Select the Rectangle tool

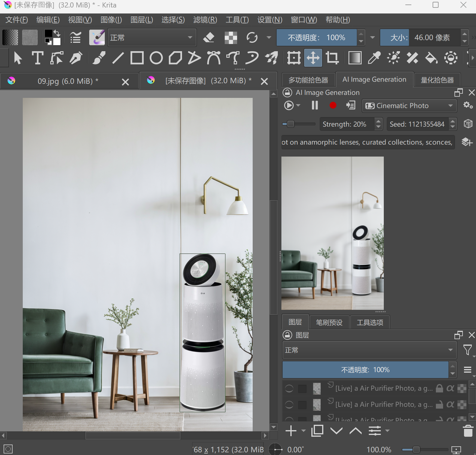point(137,58)
